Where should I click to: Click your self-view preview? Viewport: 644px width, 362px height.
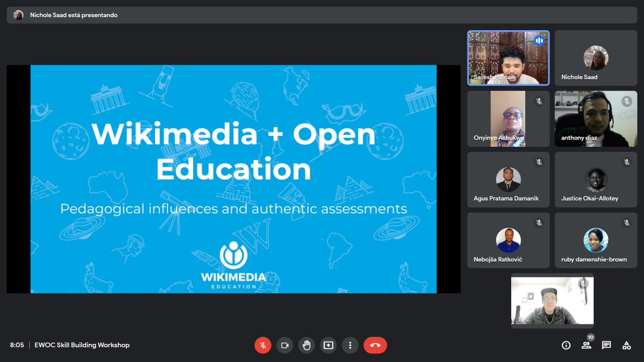click(552, 300)
